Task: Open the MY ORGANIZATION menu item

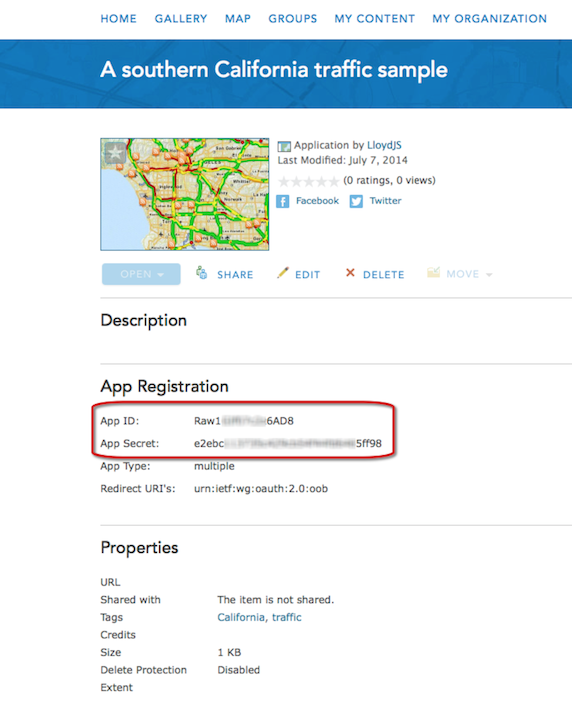Action: pos(489,19)
